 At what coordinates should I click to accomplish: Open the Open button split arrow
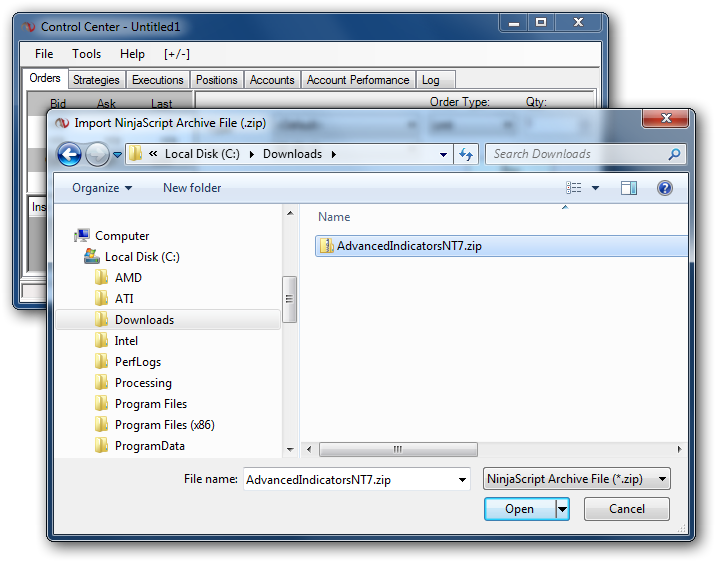tap(563, 509)
